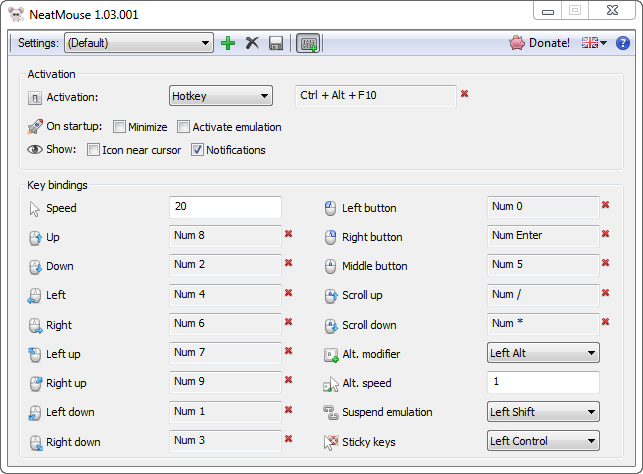Select the Up key field Num 8
Screen dimensions: 643x474
[x=225, y=236]
